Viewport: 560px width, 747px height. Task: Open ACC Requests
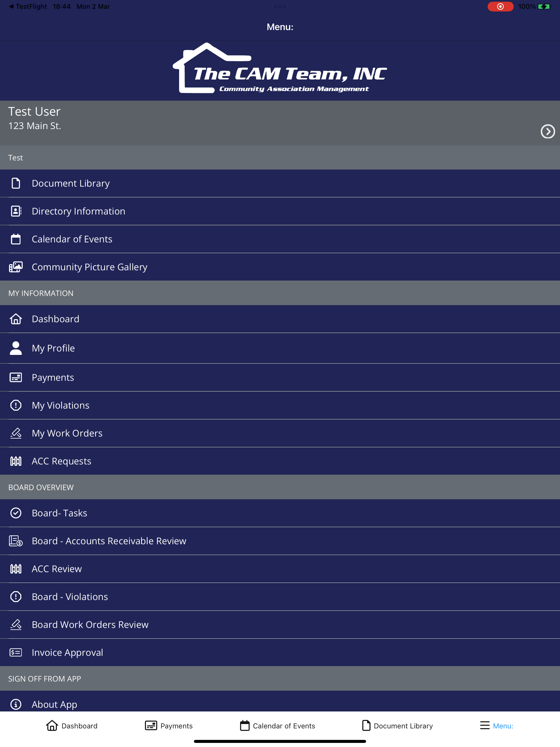click(280, 461)
